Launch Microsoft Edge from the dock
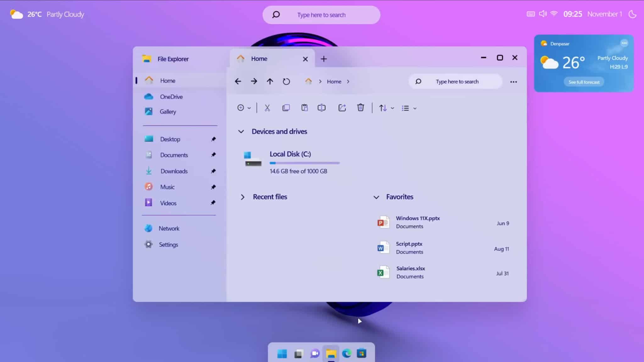 [346, 354]
